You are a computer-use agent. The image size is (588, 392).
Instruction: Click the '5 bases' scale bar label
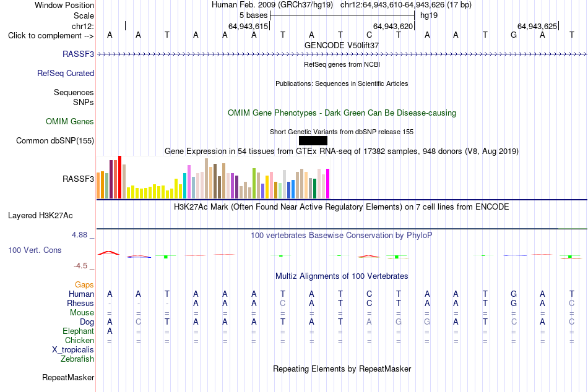coord(254,15)
